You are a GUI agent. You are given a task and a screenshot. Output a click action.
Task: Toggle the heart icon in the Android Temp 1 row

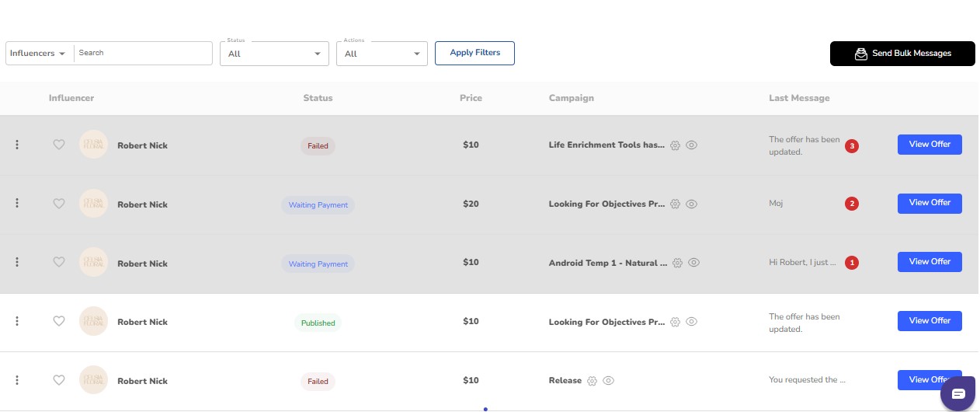59,263
